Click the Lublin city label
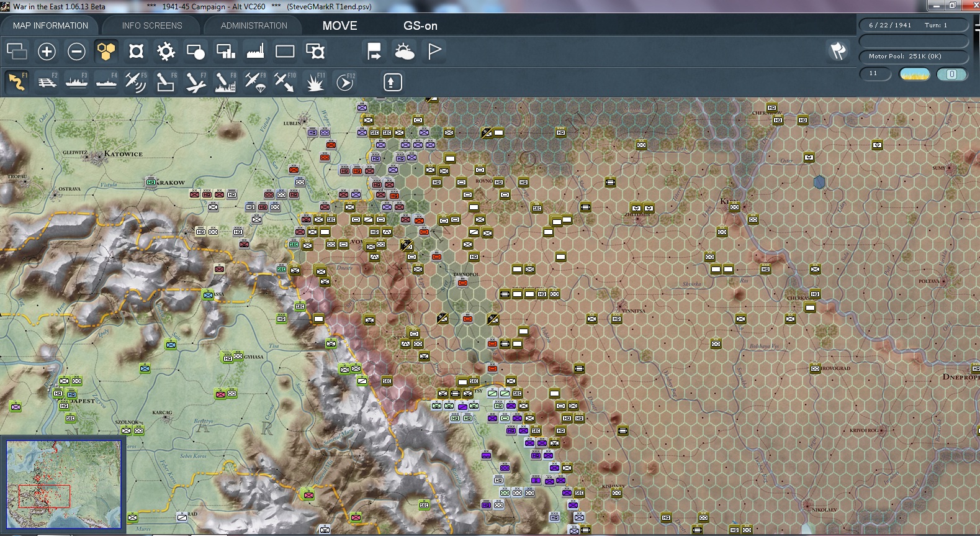Screen dimensions: 980x536 (292, 123)
